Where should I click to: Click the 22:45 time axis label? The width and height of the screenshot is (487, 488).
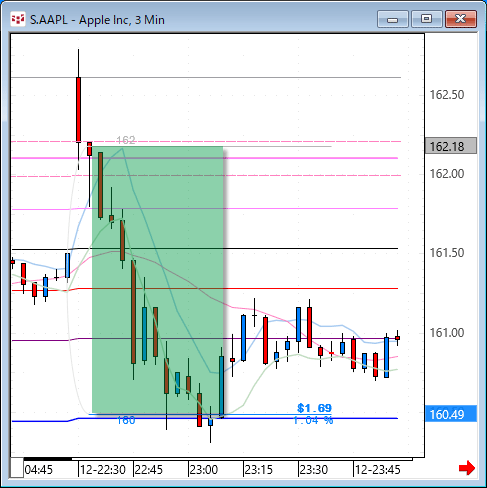point(149,470)
